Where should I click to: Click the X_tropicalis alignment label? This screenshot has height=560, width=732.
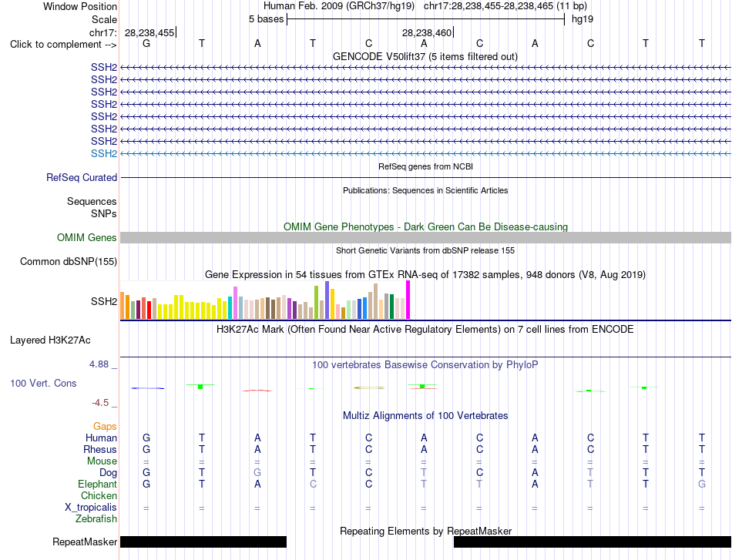coord(91,508)
